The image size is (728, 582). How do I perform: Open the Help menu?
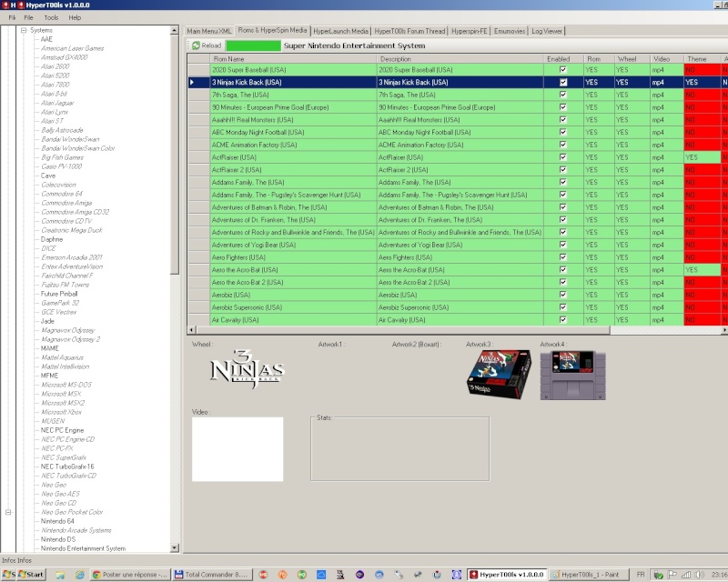tap(75, 17)
